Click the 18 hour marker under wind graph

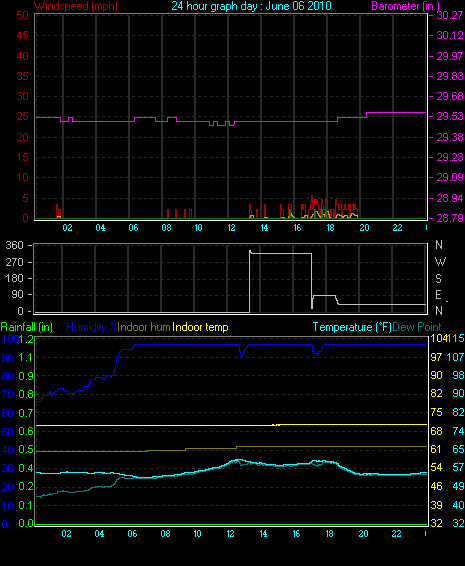[330, 228]
